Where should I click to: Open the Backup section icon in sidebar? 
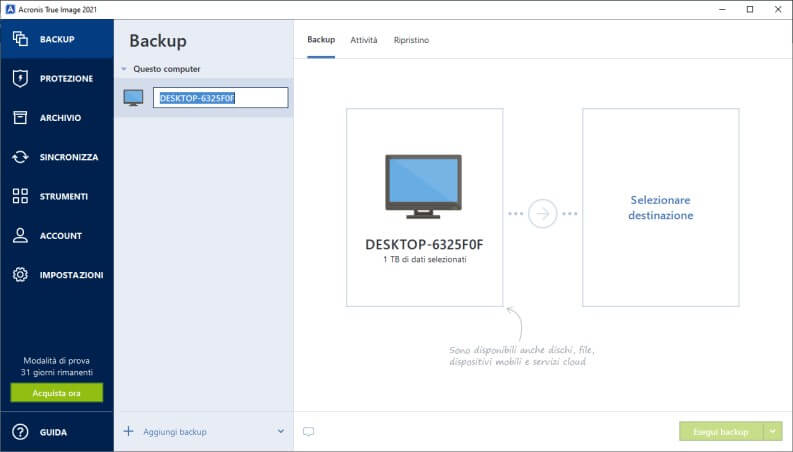point(20,39)
